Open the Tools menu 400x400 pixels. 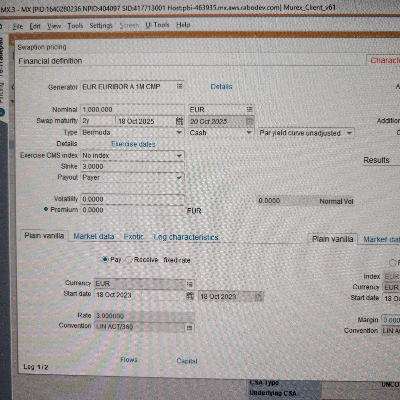click(75, 25)
